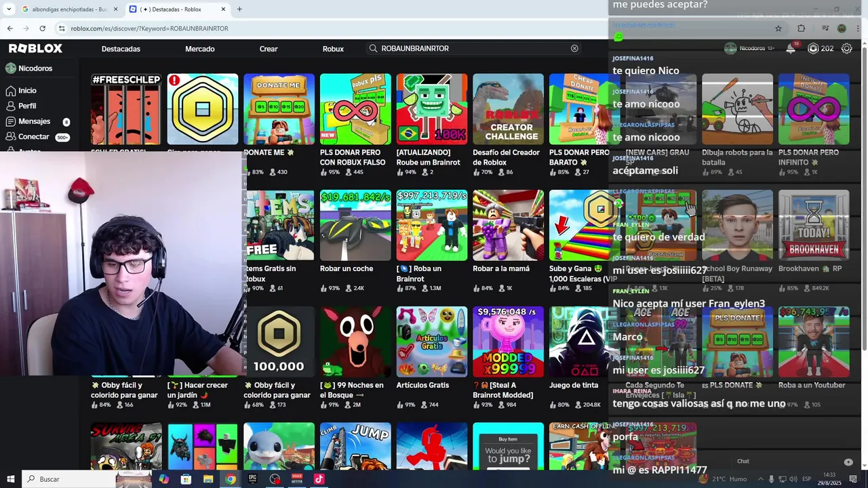Open TikTok from the taskbar
The width and height of the screenshot is (868, 488).
click(x=319, y=479)
